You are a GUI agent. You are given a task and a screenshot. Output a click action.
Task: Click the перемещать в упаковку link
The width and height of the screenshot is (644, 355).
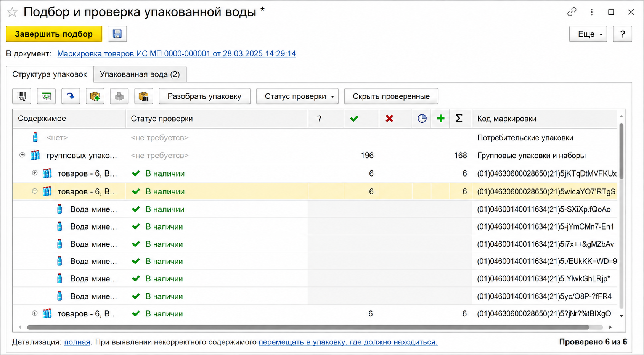(348, 342)
